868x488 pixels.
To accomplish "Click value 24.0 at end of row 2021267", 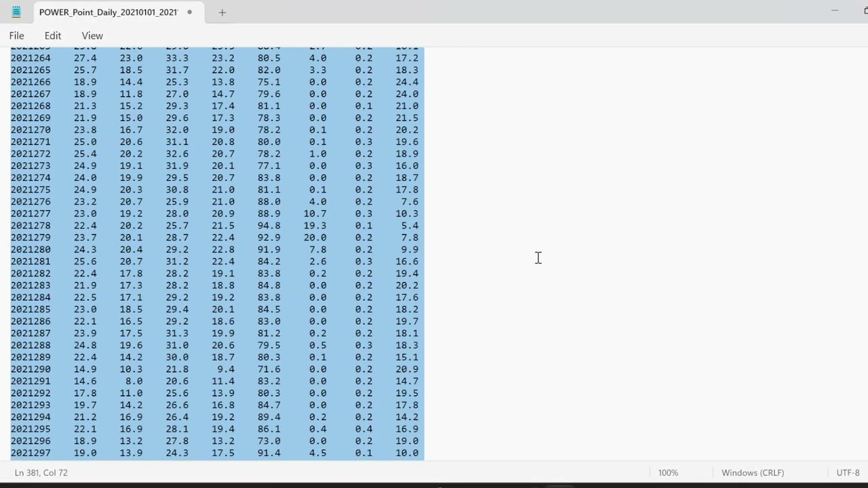I will (407, 94).
